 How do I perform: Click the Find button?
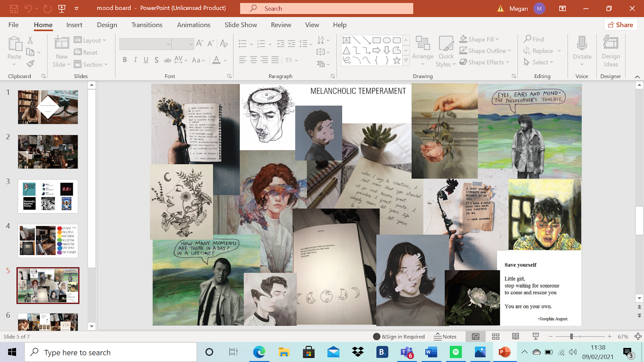[534, 39]
